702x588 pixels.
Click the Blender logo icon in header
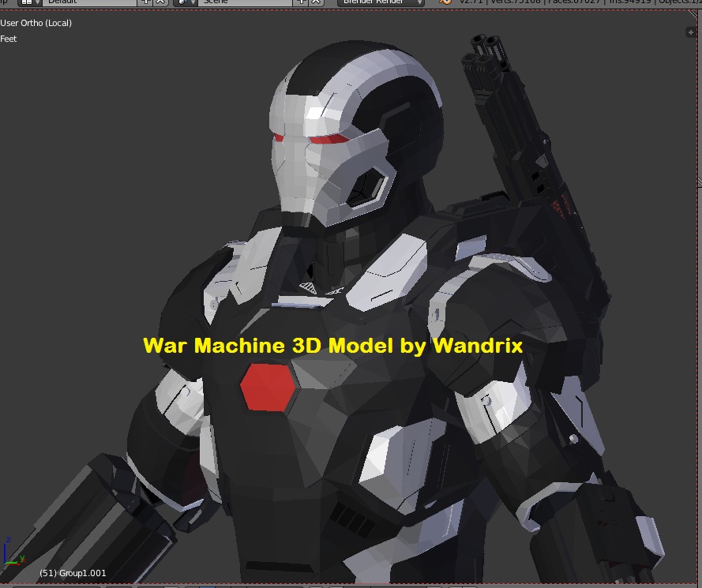click(445, 2)
